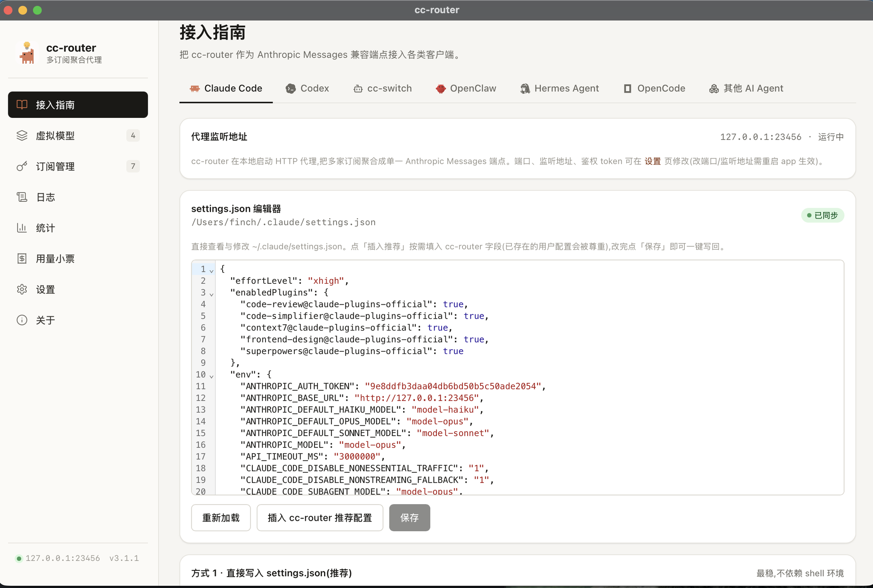Click the green status dot in sidebar footer
The image size is (873, 588).
[19, 558]
